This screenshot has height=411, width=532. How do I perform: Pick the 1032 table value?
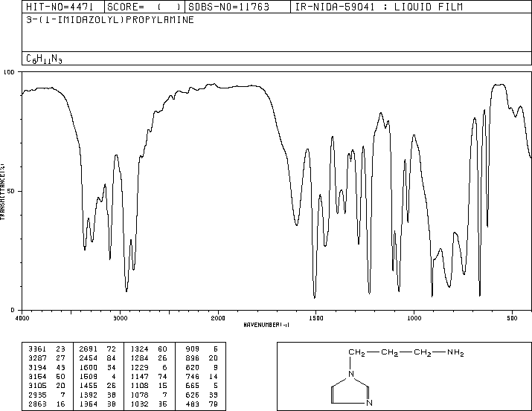pyautogui.click(x=139, y=404)
